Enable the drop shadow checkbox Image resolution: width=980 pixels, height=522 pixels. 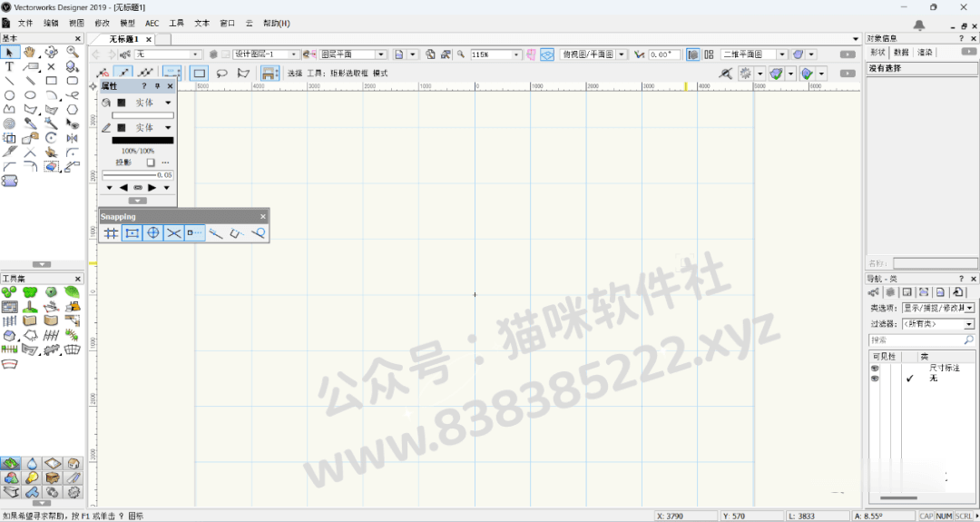[x=150, y=162]
